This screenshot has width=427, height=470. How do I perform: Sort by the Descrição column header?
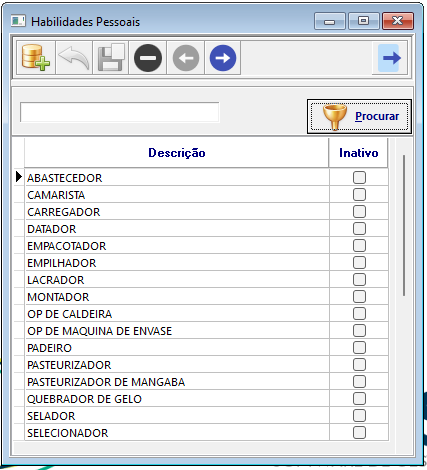coord(177,153)
